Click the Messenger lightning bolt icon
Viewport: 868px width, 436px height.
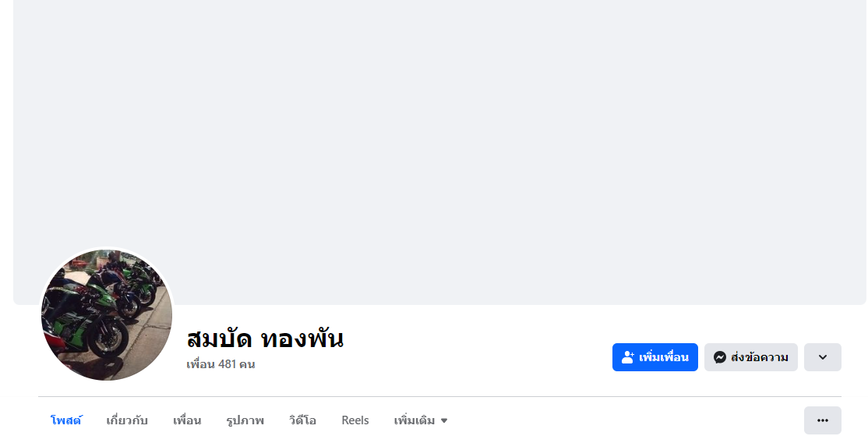720,357
